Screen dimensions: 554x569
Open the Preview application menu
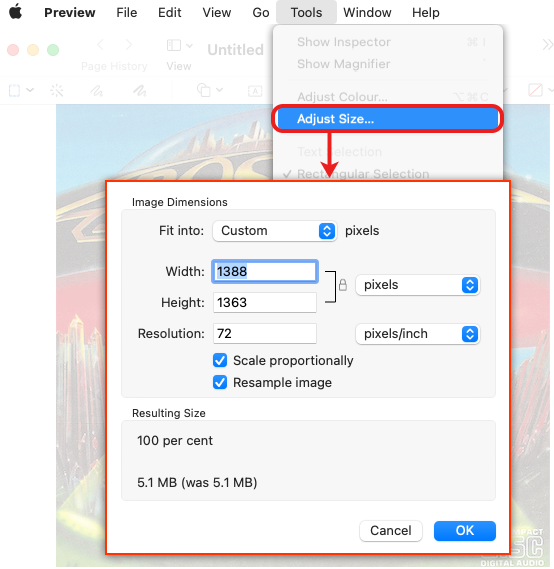point(70,13)
